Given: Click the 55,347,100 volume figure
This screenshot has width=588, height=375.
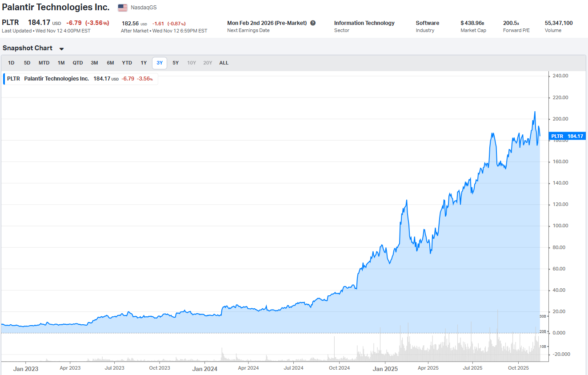Looking at the screenshot, I should click(559, 23).
